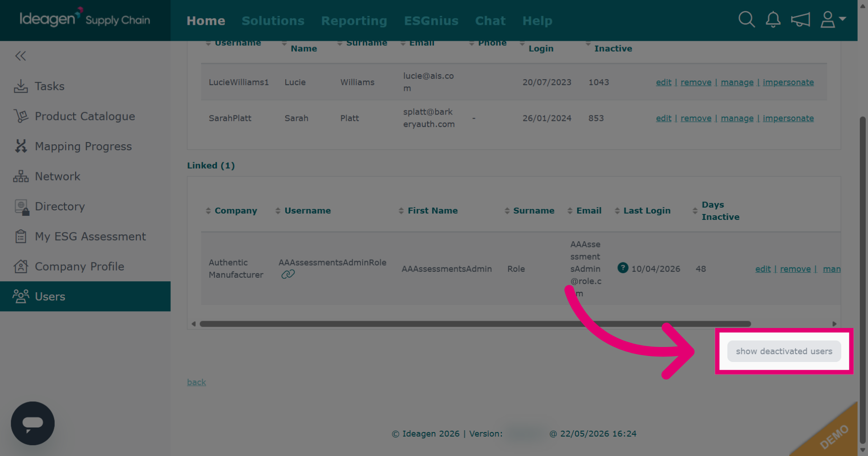Image resolution: width=868 pixels, height=456 pixels.
Task: Go to Home tab
Action: coord(206,21)
